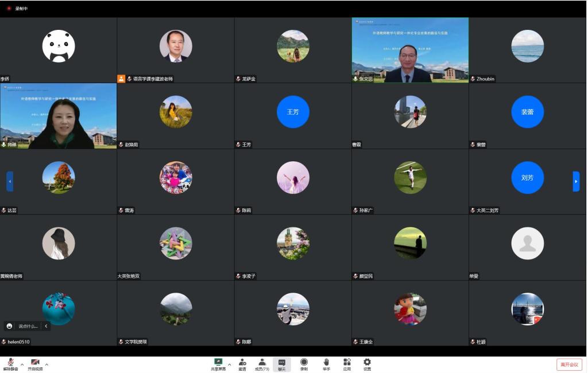Click the 说点什么 chat input box
The image size is (588, 373).
[28, 326]
